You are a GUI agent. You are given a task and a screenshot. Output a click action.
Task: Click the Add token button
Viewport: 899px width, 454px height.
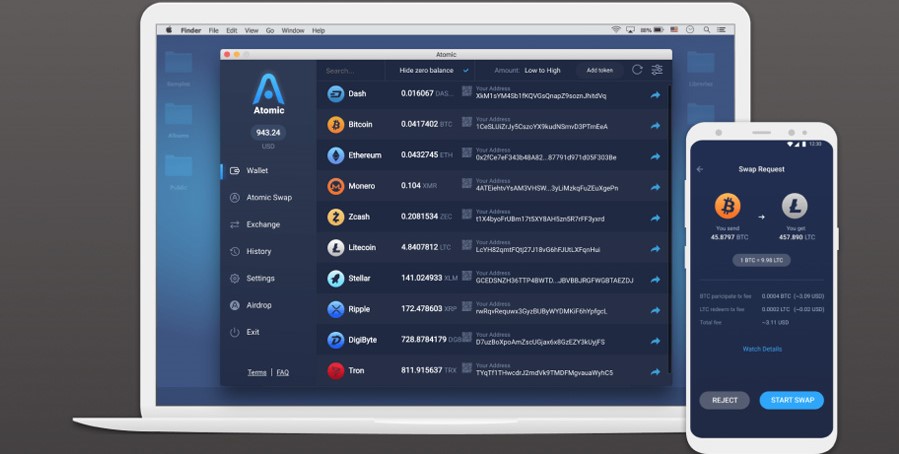click(x=600, y=71)
